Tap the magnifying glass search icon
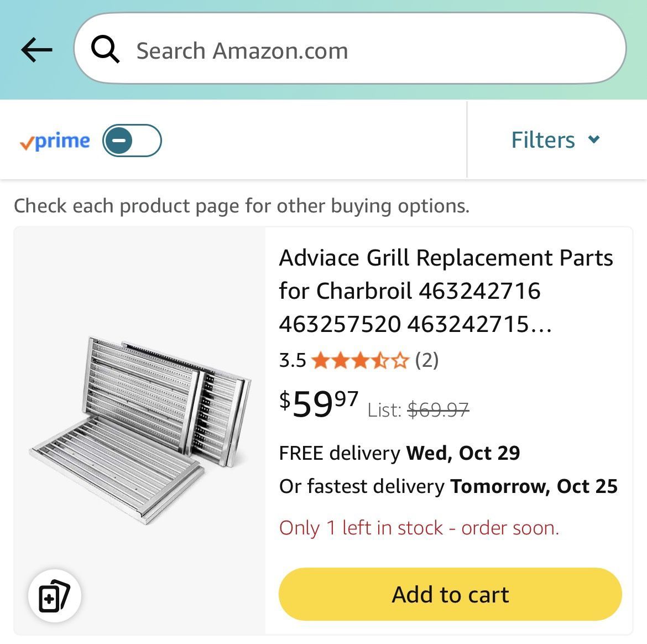Image resolution: width=647 pixels, height=644 pixels. 105,49
